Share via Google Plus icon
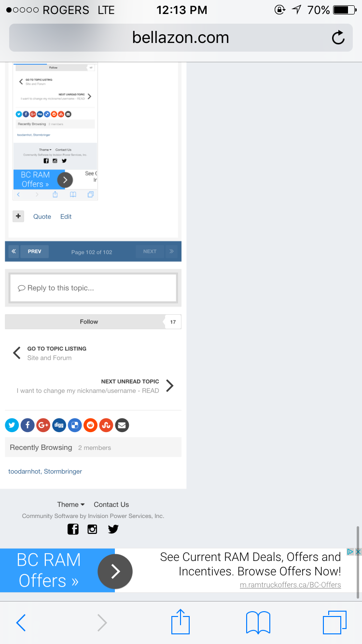The image size is (362, 644). tap(43, 425)
